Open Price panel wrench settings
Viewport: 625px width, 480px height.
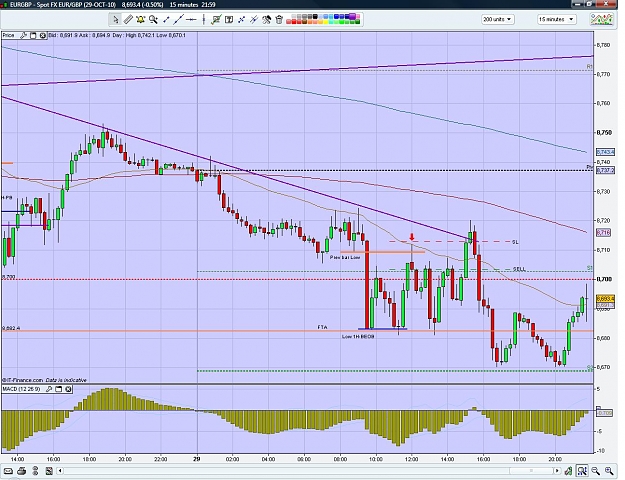point(24,35)
